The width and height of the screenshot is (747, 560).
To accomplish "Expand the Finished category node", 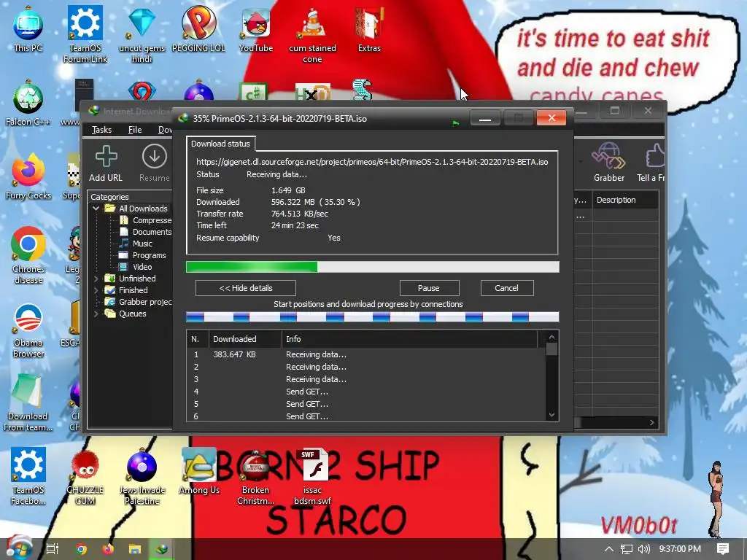I will pyautogui.click(x=96, y=290).
